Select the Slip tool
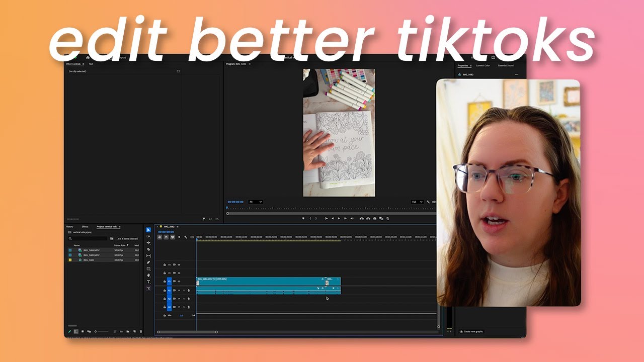The width and height of the screenshot is (644, 362). (148, 256)
